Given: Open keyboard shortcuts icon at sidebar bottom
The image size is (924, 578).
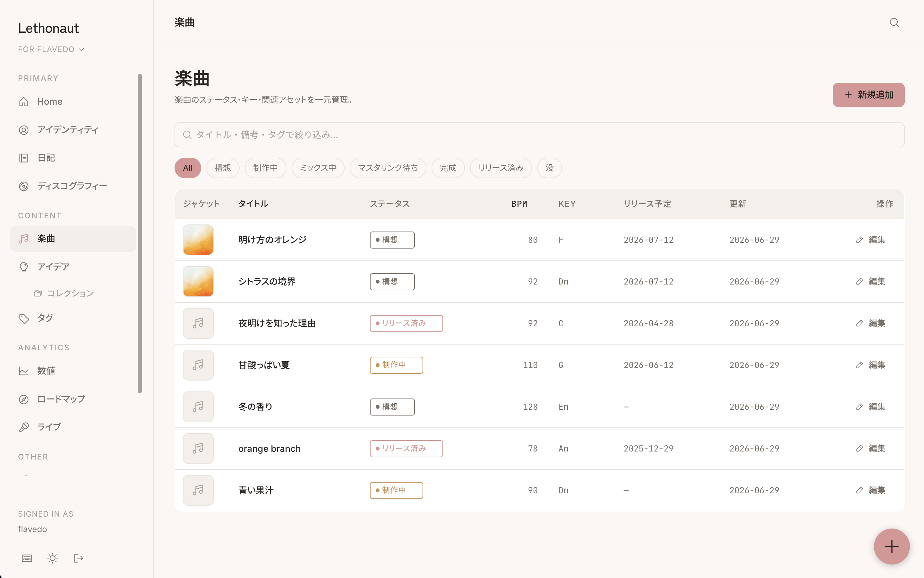Looking at the screenshot, I should click(27, 558).
